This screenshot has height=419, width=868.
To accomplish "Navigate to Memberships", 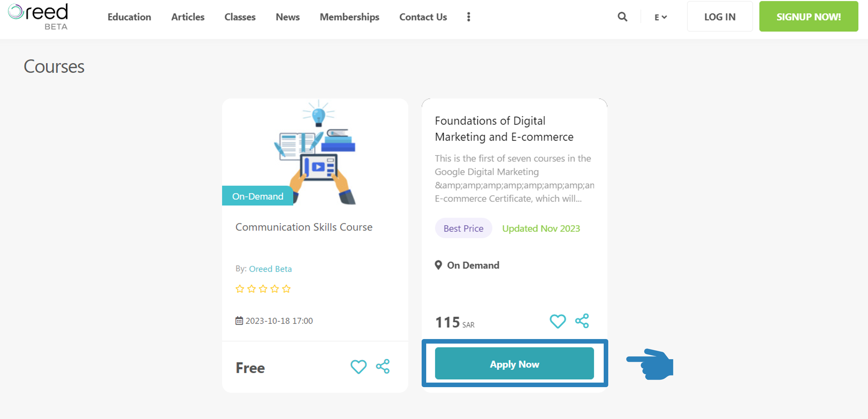I will click(349, 17).
